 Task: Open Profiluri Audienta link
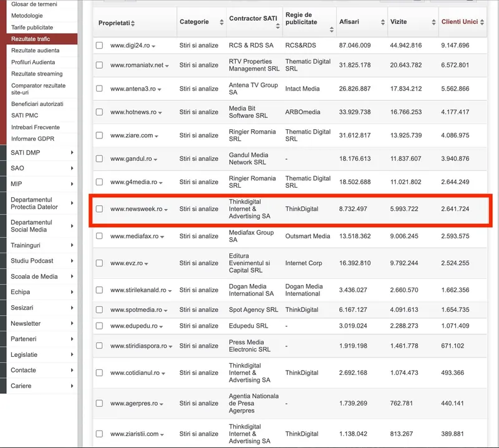point(33,62)
